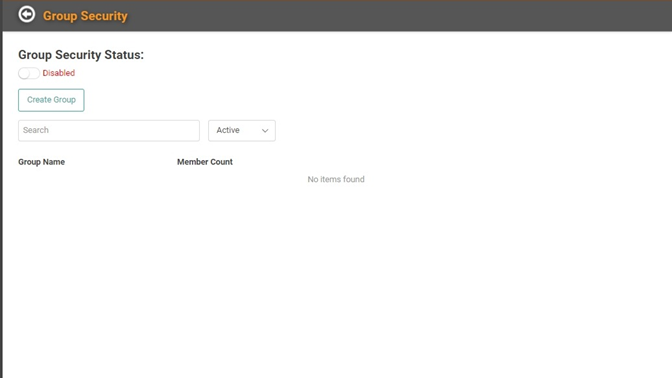Viewport: 672px width, 378px height.
Task: Enable the Group Security Status toggle
Action: tap(29, 73)
